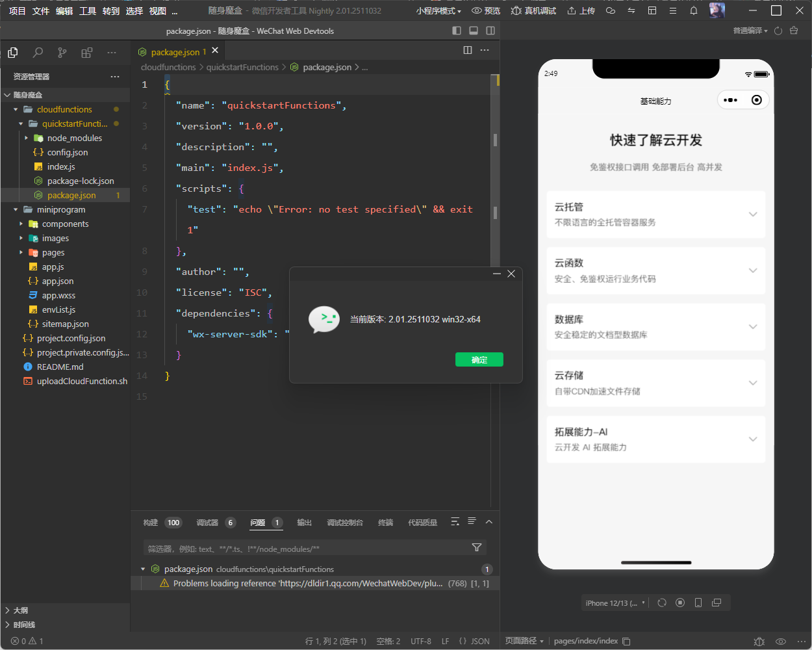
Task: Click the simulator rotate/refresh icon
Action: point(662,603)
